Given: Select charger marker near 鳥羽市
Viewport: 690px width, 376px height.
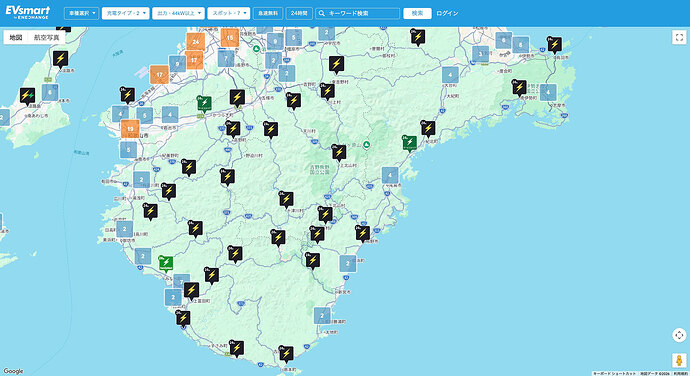Looking at the screenshot, I should point(554,44).
